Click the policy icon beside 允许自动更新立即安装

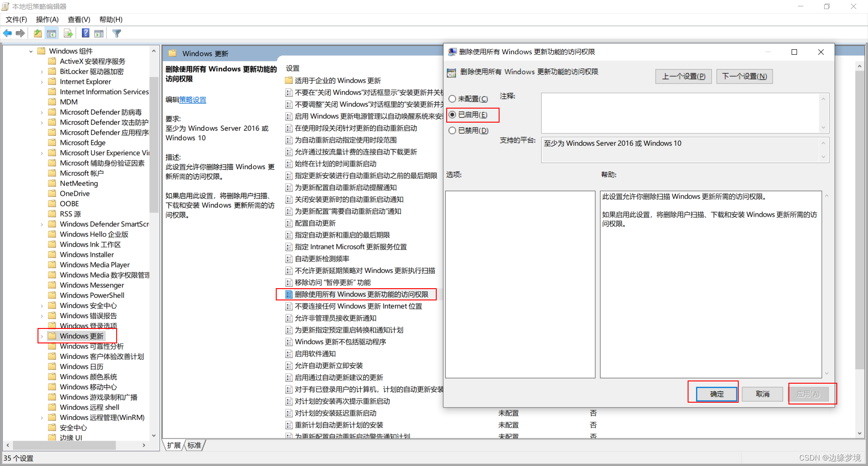pos(289,366)
